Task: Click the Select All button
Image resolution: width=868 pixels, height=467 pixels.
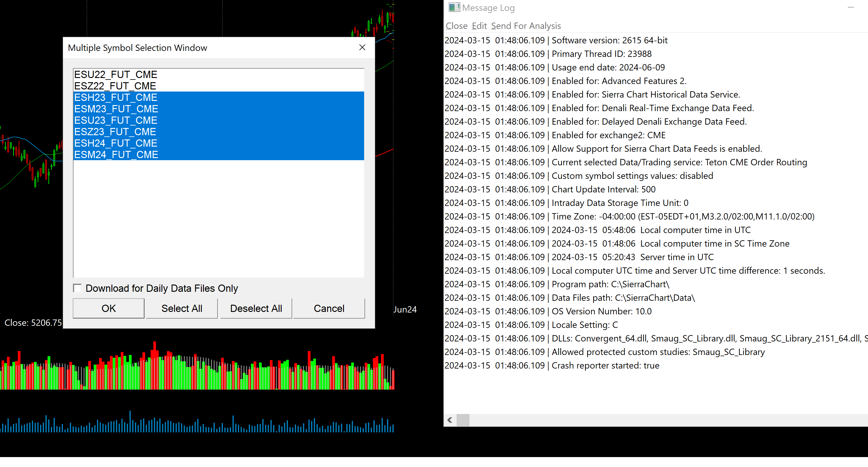Action: click(182, 308)
